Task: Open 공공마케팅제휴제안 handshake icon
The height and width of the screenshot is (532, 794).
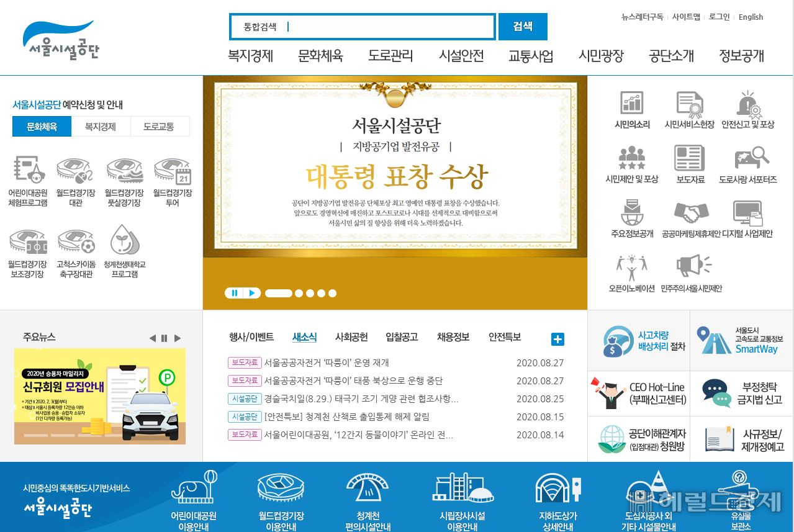Action: tap(691, 212)
